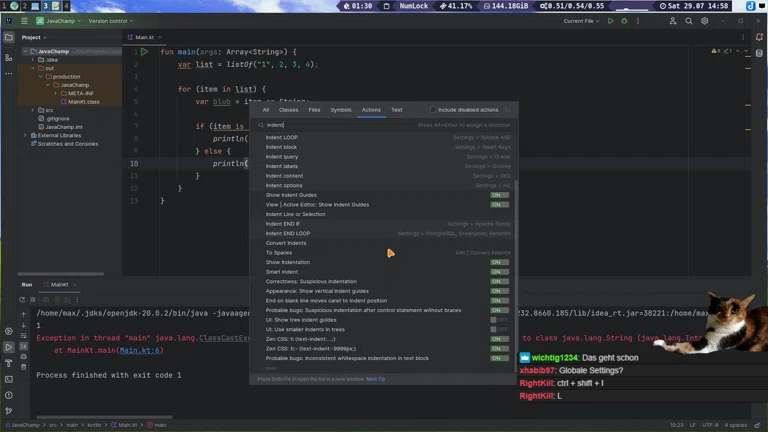Switch to the Files search tab
Screen dimensions: 768x432
click(314, 110)
